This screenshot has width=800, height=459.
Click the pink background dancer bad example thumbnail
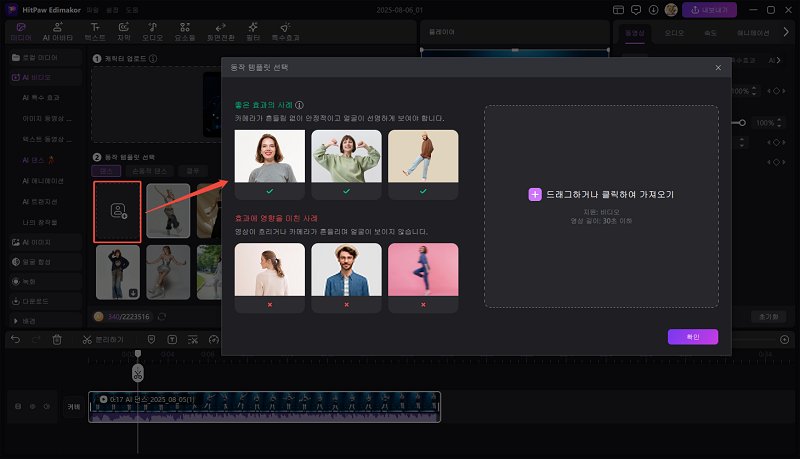(x=423, y=269)
